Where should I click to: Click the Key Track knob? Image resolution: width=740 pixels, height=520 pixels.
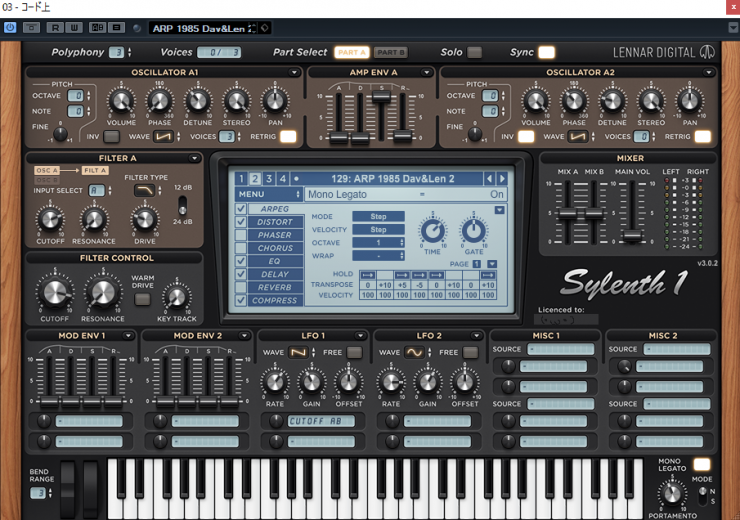tap(177, 297)
